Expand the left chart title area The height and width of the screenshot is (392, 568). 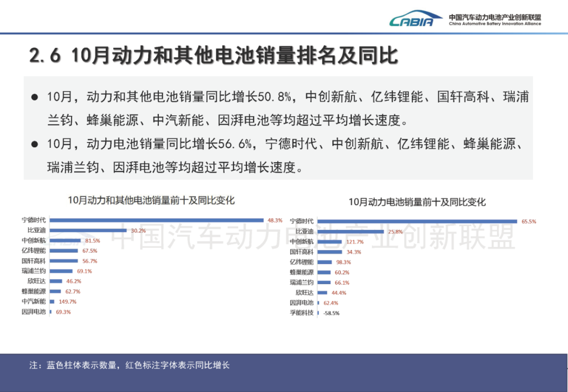[151, 200]
